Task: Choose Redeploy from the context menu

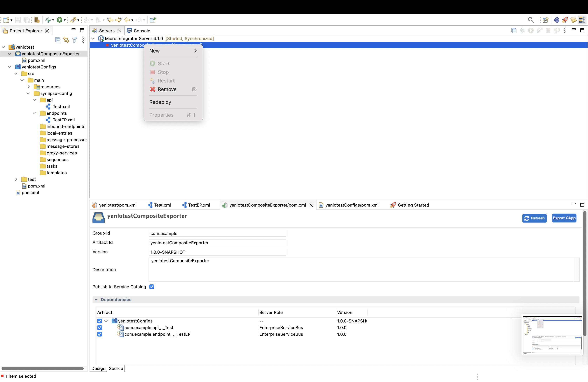Action: coord(173,102)
